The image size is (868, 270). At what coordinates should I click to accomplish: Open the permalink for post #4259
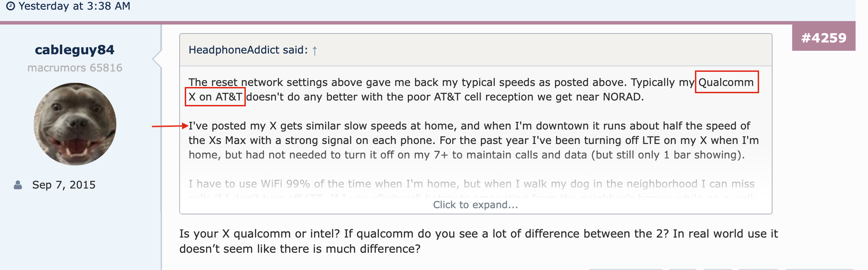[824, 38]
